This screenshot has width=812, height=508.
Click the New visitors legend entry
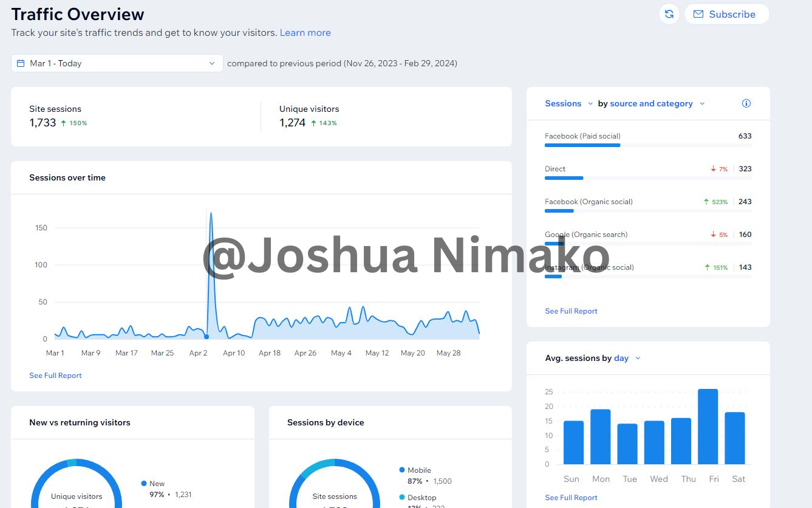[x=166, y=489]
